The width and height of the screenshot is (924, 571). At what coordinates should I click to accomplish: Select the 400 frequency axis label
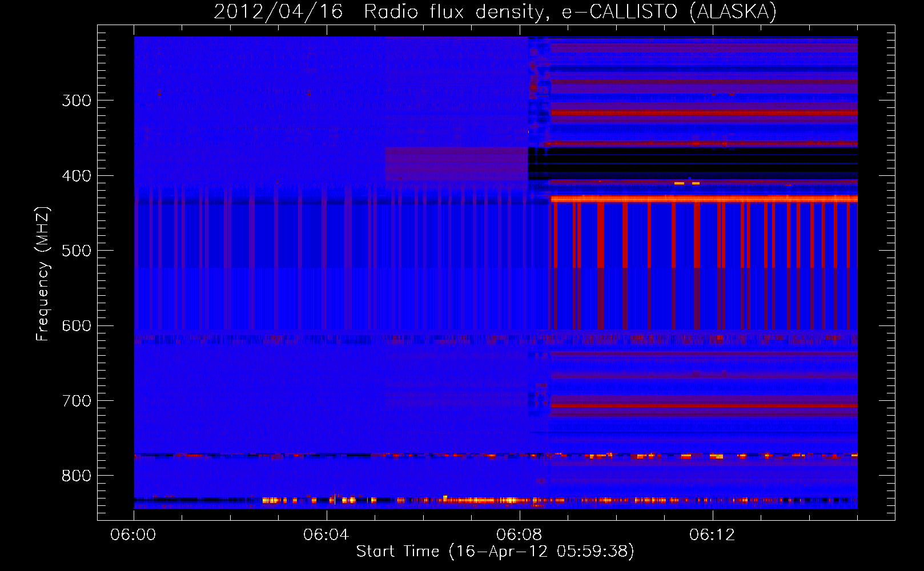point(77,176)
